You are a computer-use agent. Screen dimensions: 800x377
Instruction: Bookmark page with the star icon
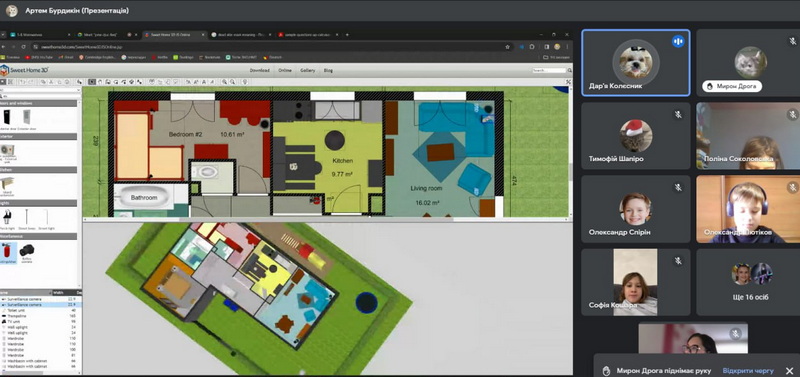[507, 46]
